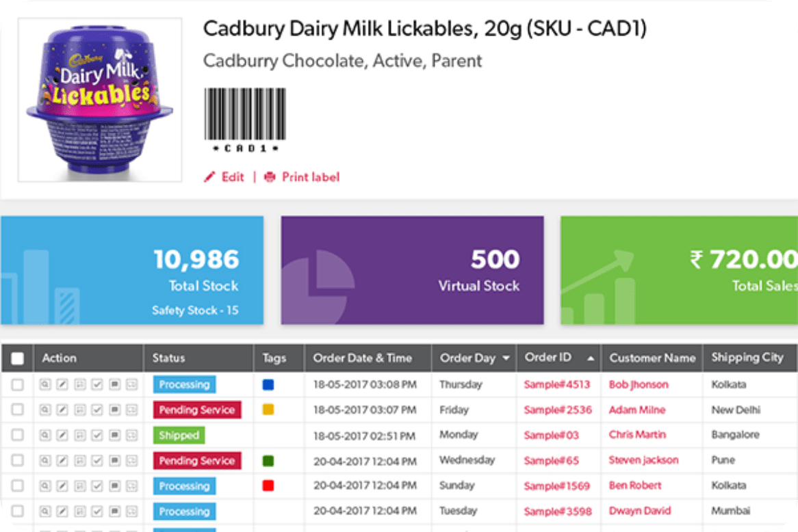
Task: Tick the checkbox for Chris Martin's order
Action: (17, 436)
